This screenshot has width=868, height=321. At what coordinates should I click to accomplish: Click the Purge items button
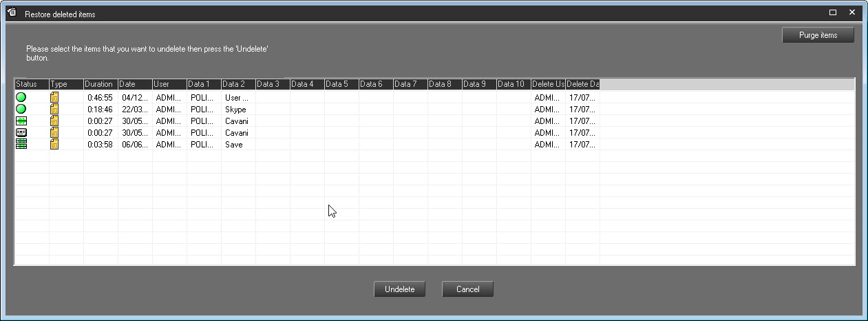pyautogui.click(x=818, y=35)
